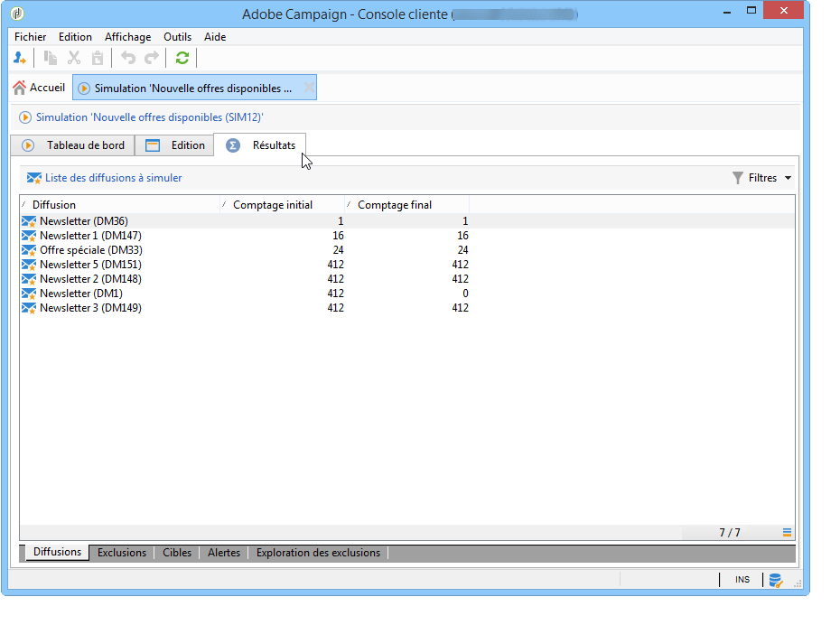
Task: Switch to the Tableau de bord tab
Action: point(73,145)
